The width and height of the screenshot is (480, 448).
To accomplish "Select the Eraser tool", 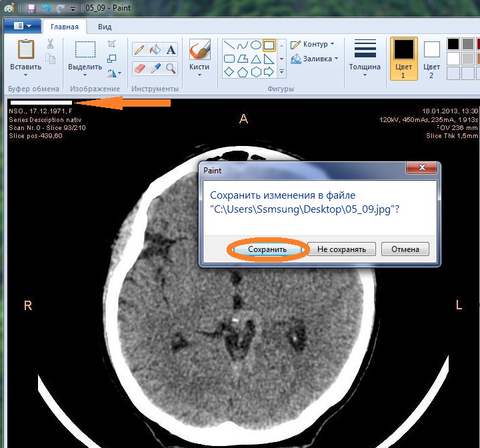I will click(139, 68).
